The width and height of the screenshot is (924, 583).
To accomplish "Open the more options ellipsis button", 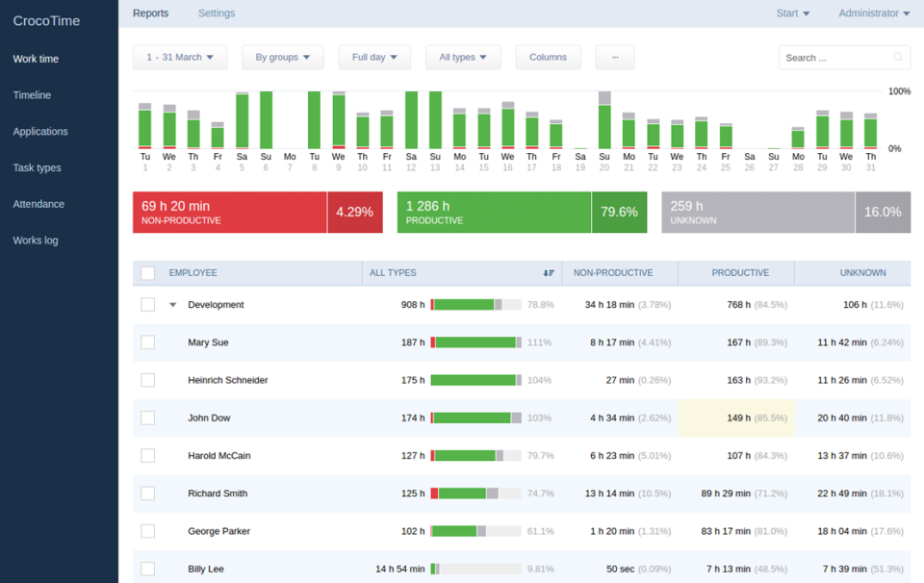I will click(615, 58).
